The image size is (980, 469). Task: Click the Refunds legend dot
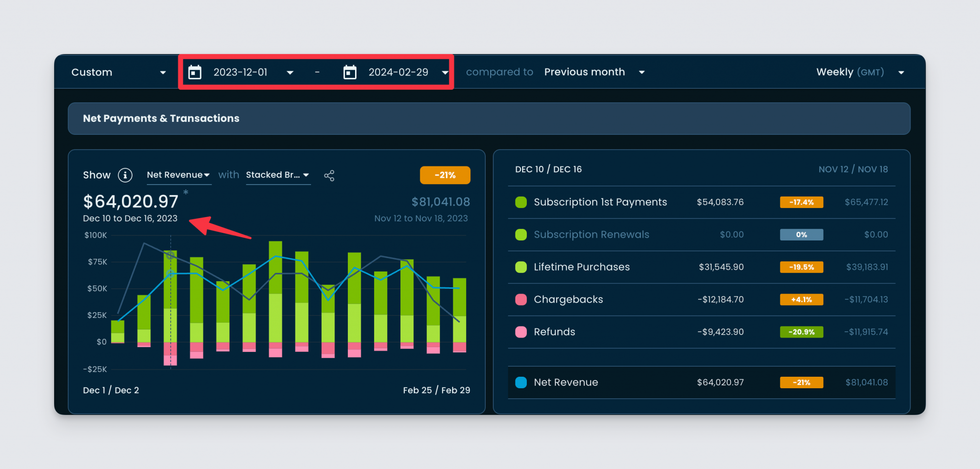521,332
